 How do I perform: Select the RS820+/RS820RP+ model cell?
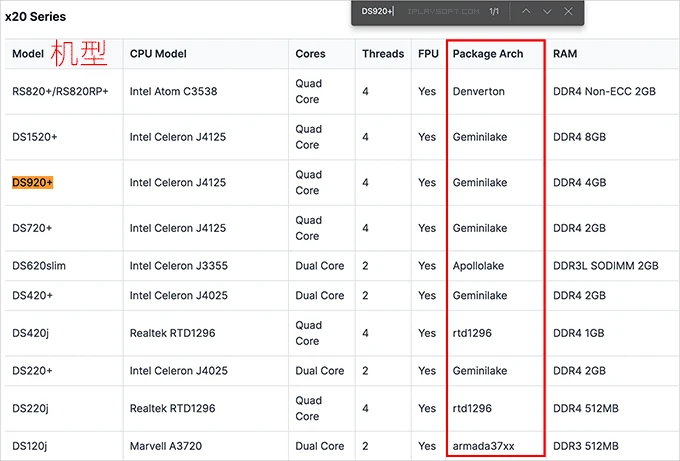tap(60, 91)
